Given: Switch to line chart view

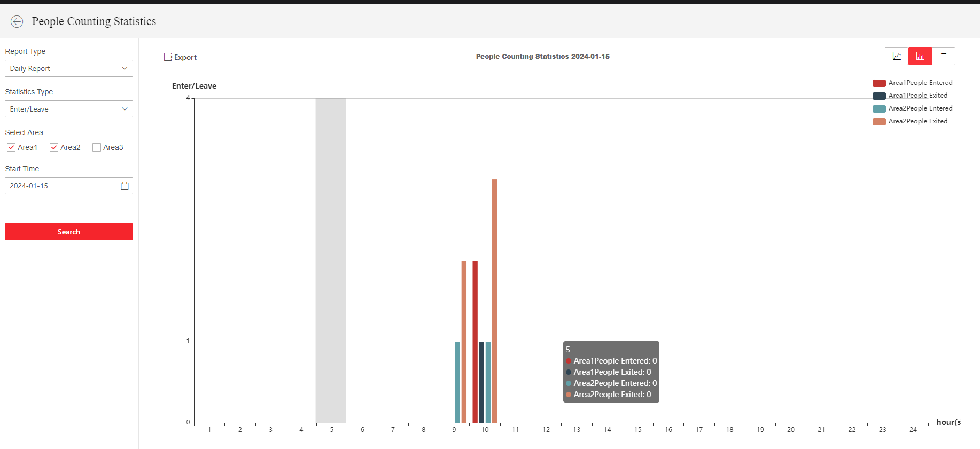Looking at the screenshot, I should pos(897,56).
